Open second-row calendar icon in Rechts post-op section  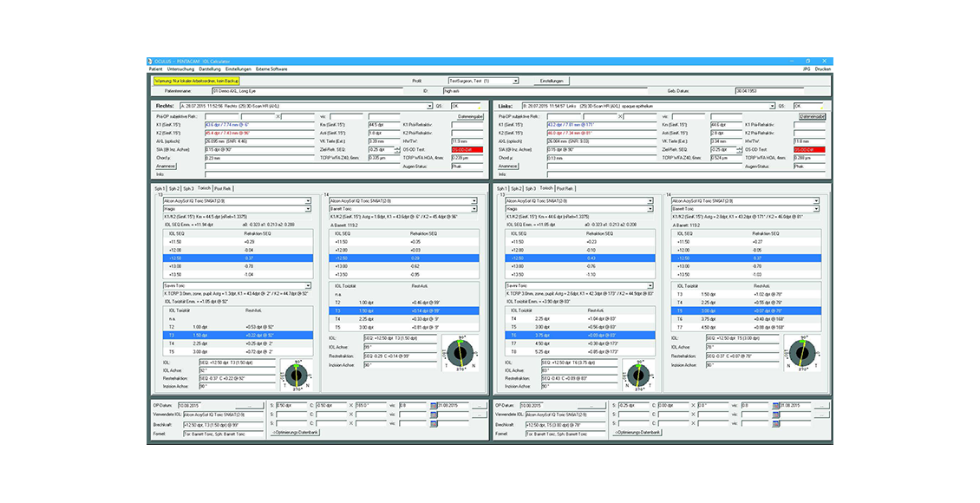pyautogui.click(x=435, y=415)
